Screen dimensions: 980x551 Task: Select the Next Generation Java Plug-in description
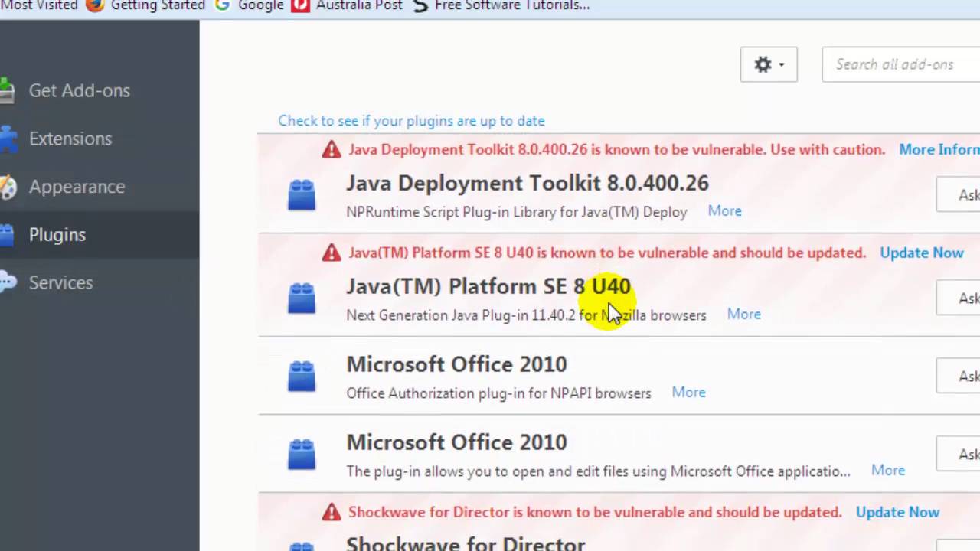pyautogui.click(x=526, y=315)
